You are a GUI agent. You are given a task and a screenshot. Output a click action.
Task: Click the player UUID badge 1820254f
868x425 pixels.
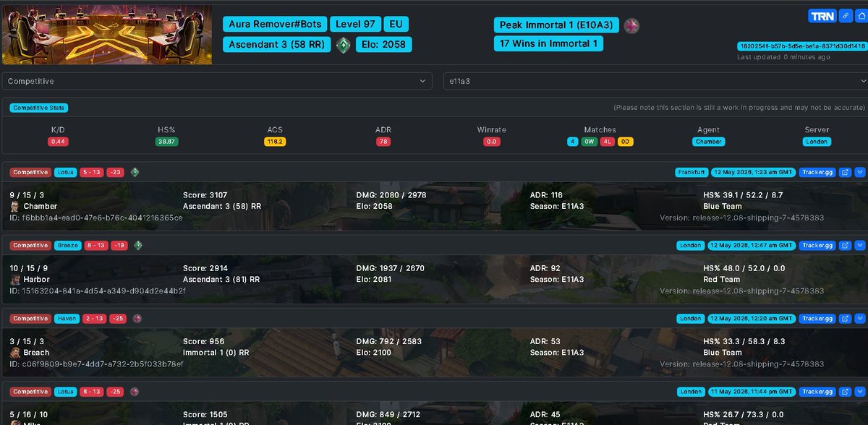801,46
